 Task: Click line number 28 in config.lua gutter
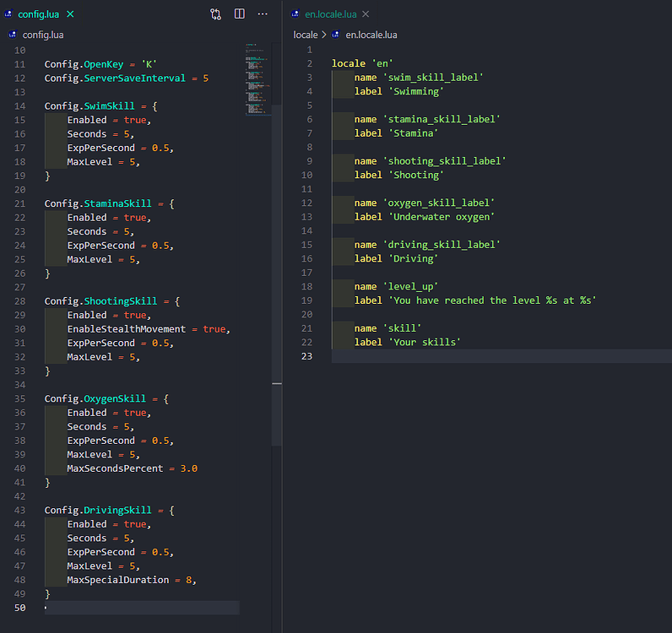click(x=20, y=301)
